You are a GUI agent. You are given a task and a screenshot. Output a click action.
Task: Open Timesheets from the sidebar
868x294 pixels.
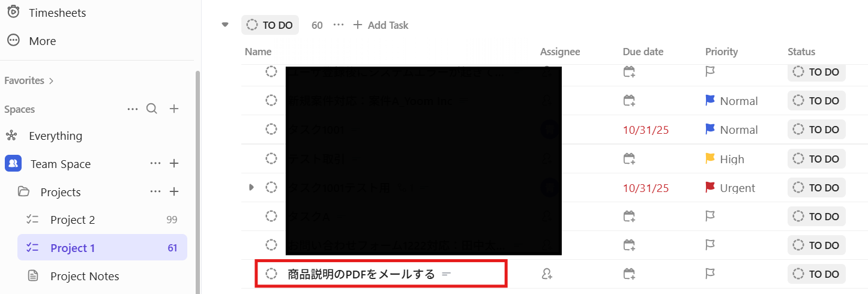[57, 13]
